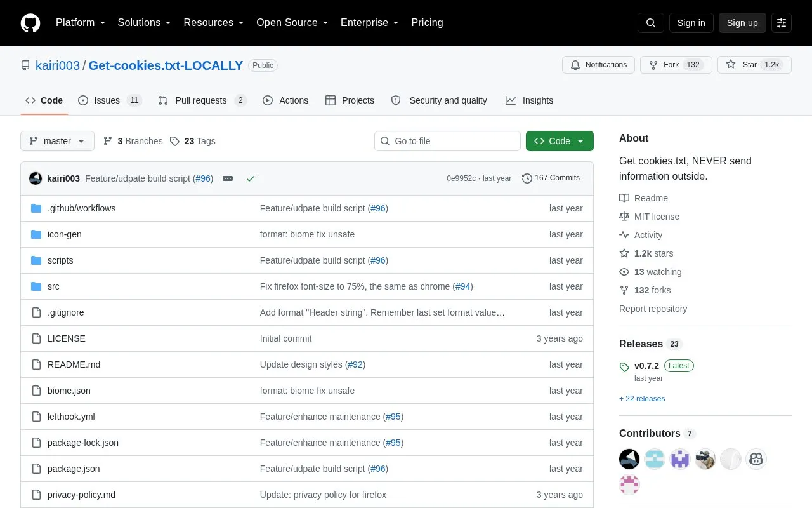Open the master branch dropdown

click(x=57, y=141)
